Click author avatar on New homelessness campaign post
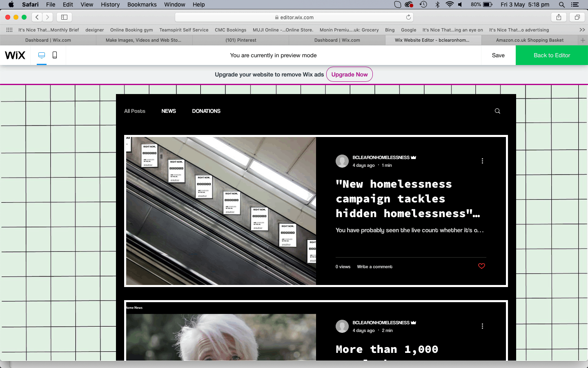This screenshot has width=588, height=368. (342, 161)
